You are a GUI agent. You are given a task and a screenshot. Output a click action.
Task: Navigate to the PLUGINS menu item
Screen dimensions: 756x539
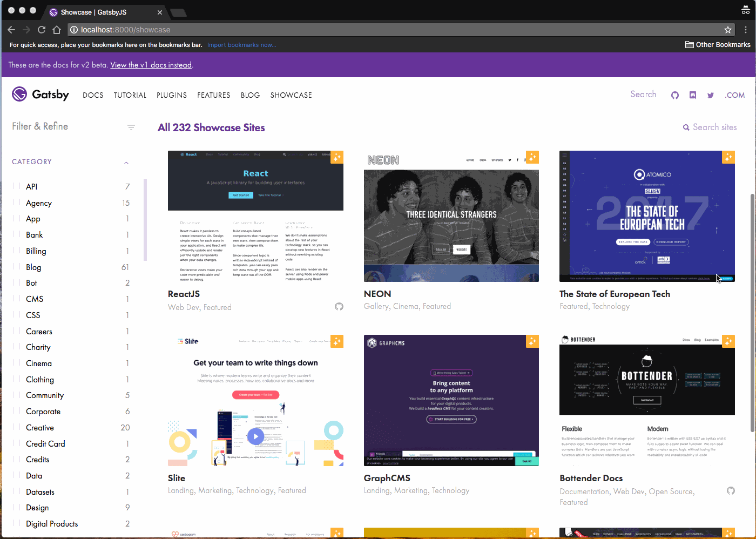[172, 95]
